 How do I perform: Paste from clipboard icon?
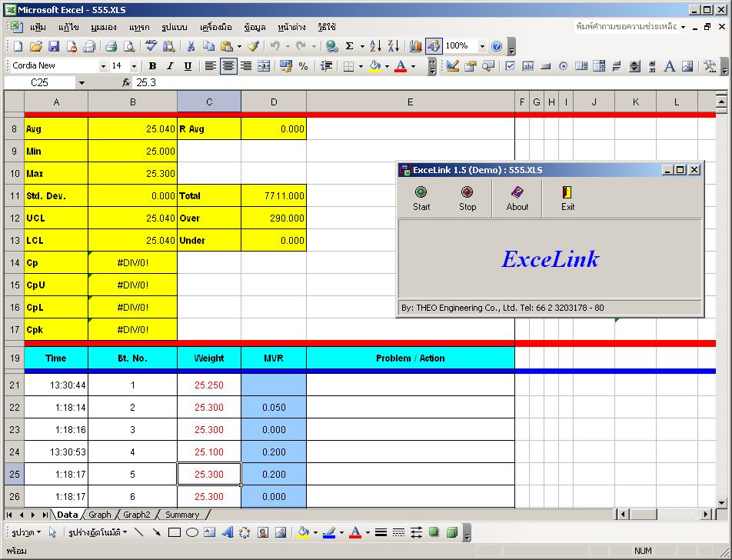point(227,46)
